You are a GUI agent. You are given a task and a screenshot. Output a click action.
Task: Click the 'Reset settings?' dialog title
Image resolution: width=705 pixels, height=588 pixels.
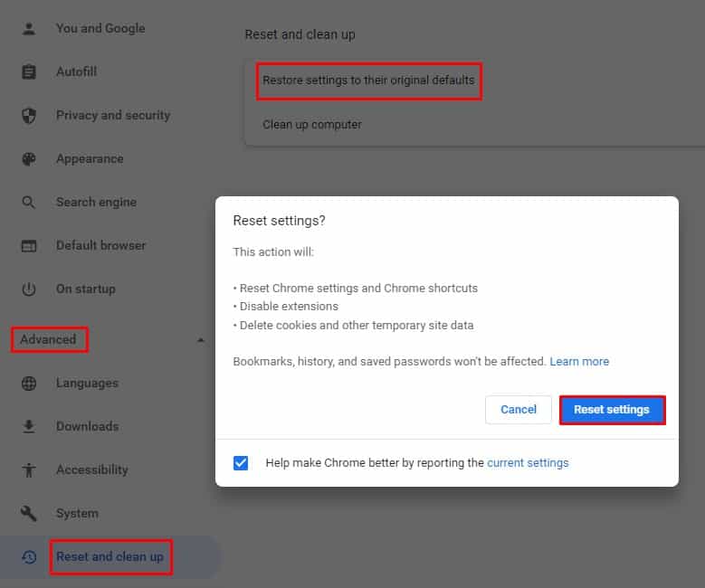(x=280, y=221)
